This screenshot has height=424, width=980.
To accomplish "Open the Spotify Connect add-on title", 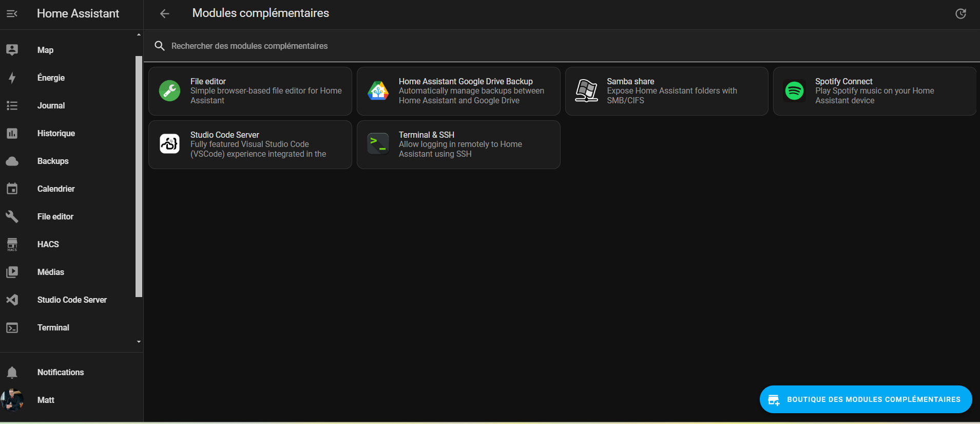I will [x=843, y=81].
